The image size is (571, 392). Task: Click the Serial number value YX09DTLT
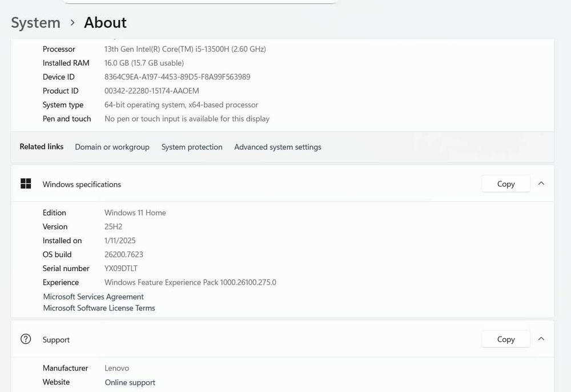click(x=121, y=268)
